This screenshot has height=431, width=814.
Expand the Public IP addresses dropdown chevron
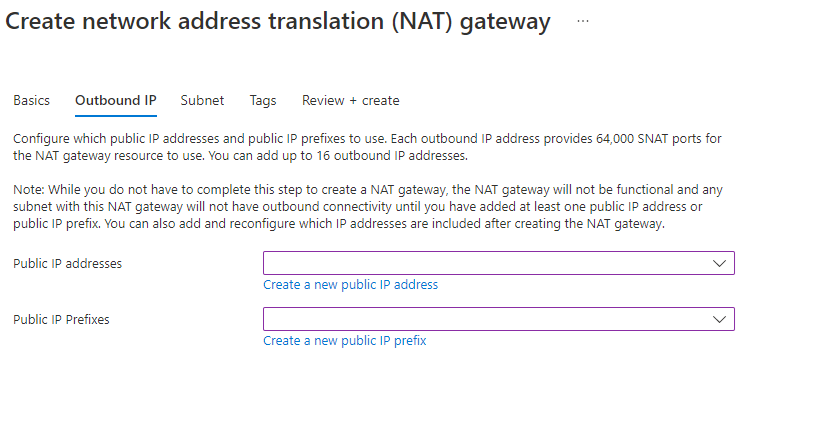[719, 263]
